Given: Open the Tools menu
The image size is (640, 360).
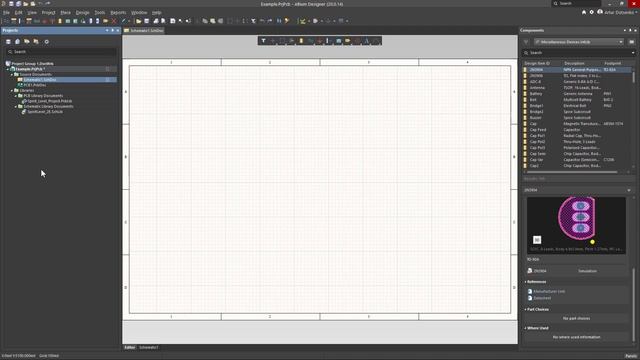Looking at the screenshot, I should pos(100,13).
